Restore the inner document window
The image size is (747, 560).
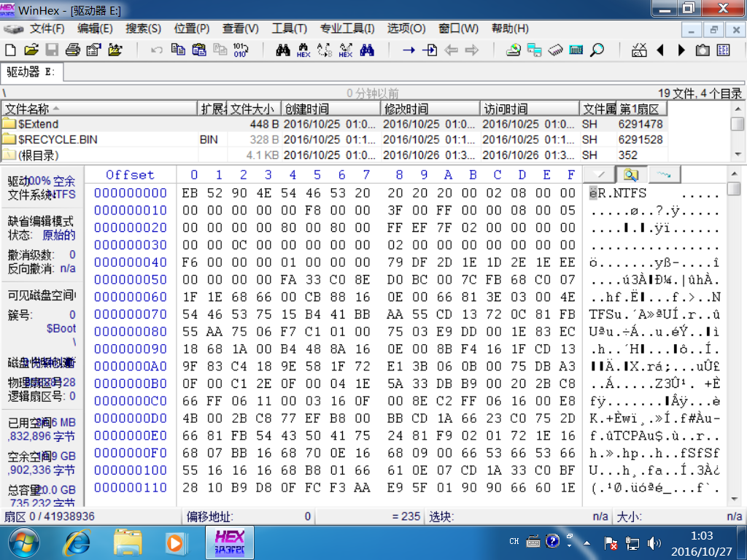[x=713, y=30]
